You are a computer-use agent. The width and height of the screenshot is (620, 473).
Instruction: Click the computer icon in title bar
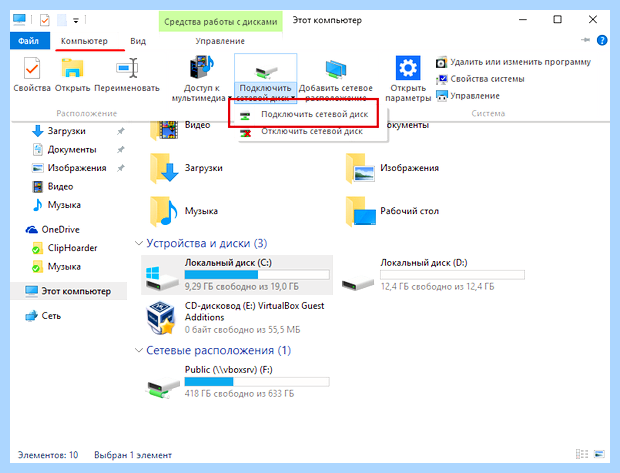point(19,19)
